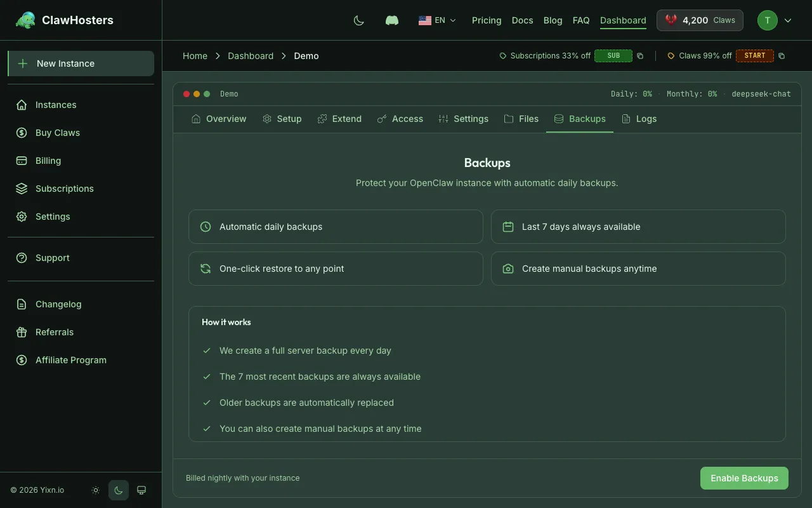Open the Referrals page from the sidebar
Screen dimensions: 812x508
click(x=54, y=332)
